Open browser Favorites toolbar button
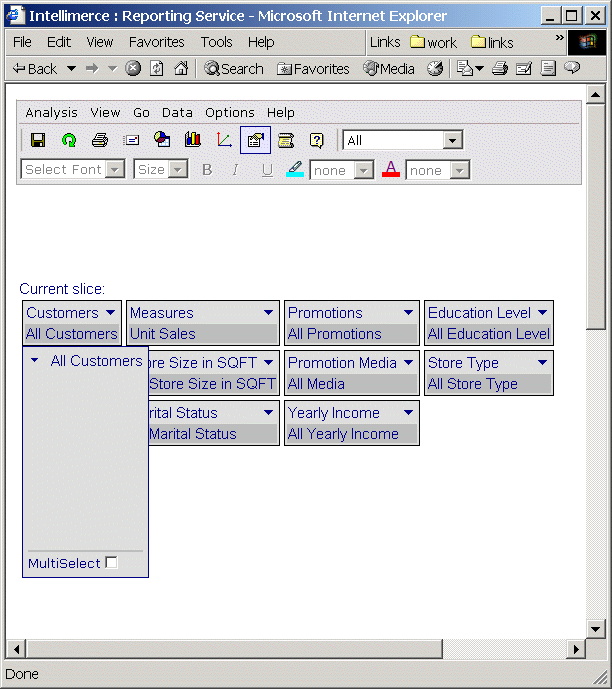The image size is (612, 689). pos(313,69)
